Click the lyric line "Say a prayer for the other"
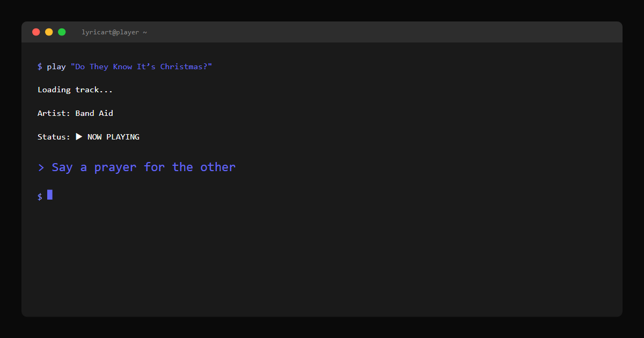The image size is (644, 338). click(143, 167)
